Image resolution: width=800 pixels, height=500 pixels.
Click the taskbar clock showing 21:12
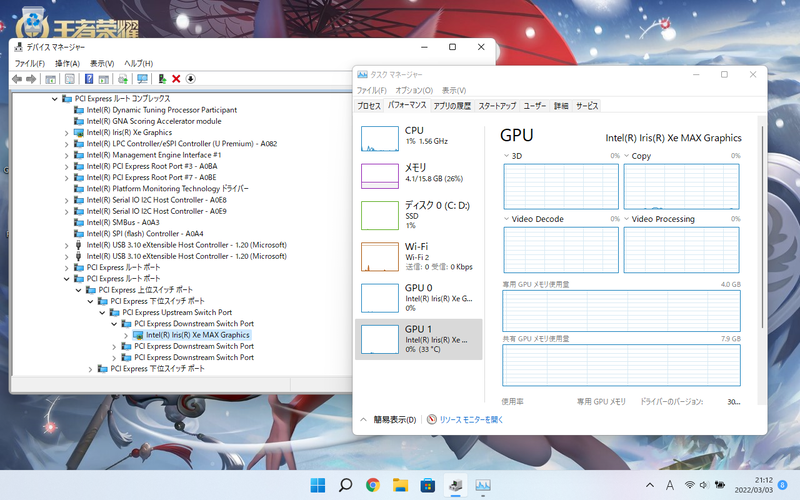click(x=754, y=485)
